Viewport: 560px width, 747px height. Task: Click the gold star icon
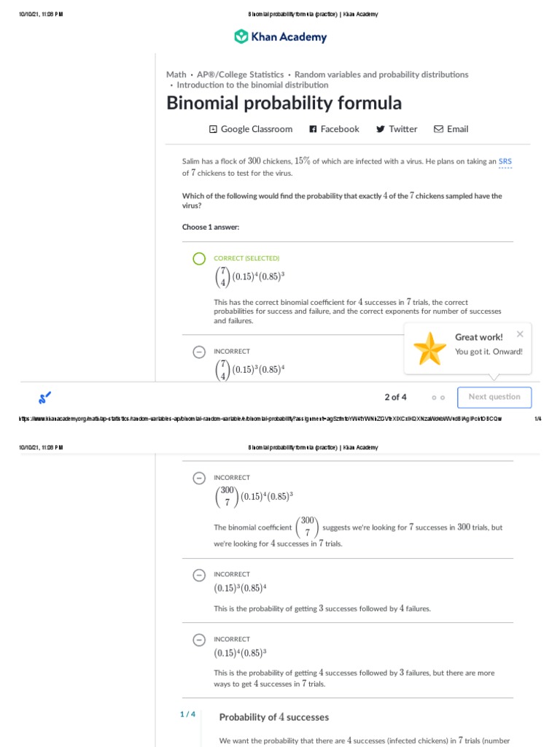429,348
